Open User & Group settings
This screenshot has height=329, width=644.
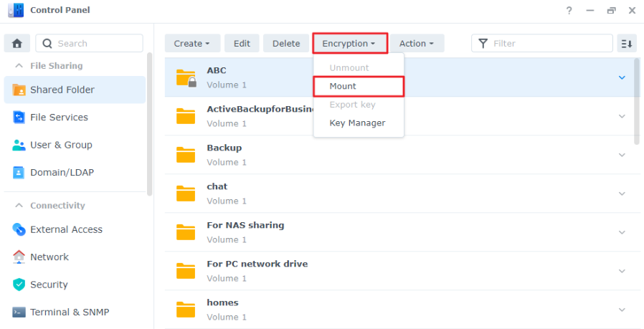pos(75,145)
